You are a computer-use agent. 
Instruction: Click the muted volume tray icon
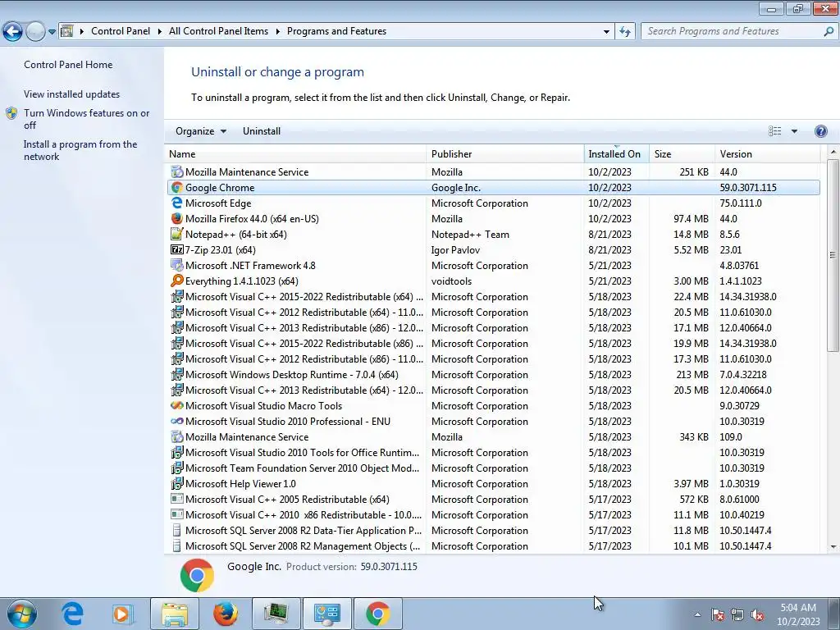pos(757,615)
